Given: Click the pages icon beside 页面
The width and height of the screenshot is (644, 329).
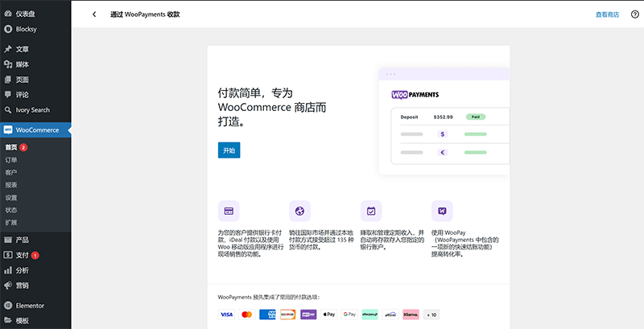Looking at the screenshot, I should (8, 80).
